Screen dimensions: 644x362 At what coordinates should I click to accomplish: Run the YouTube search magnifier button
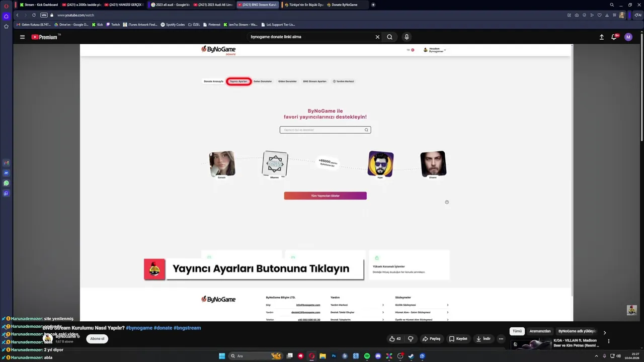click(389, 37)
